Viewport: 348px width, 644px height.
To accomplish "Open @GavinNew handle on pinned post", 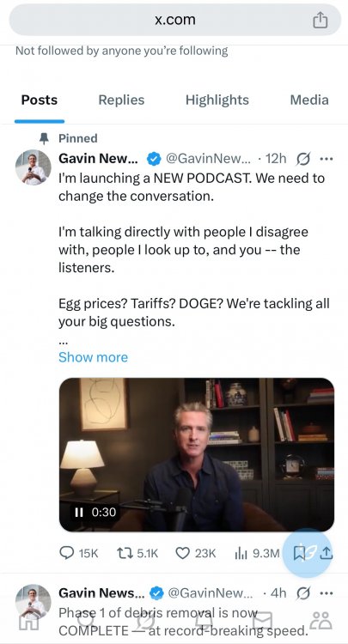I will [x=208, y=159].
